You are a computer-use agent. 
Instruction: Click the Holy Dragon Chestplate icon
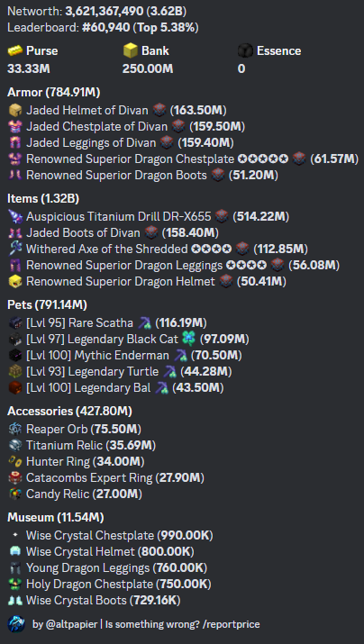pyautogui.click(x=14, y=584)
